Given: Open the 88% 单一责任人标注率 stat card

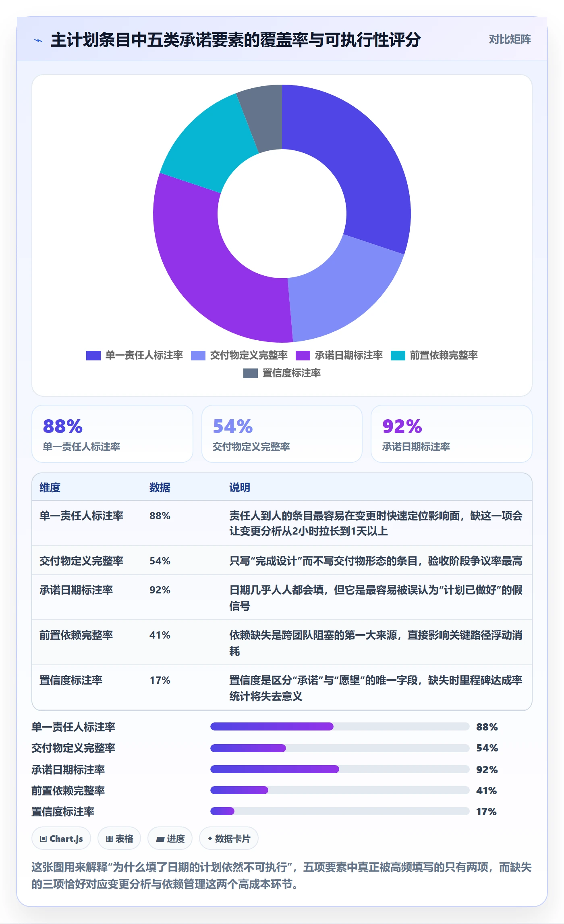Looking at the screenshot, I should [x=112, y=434].
